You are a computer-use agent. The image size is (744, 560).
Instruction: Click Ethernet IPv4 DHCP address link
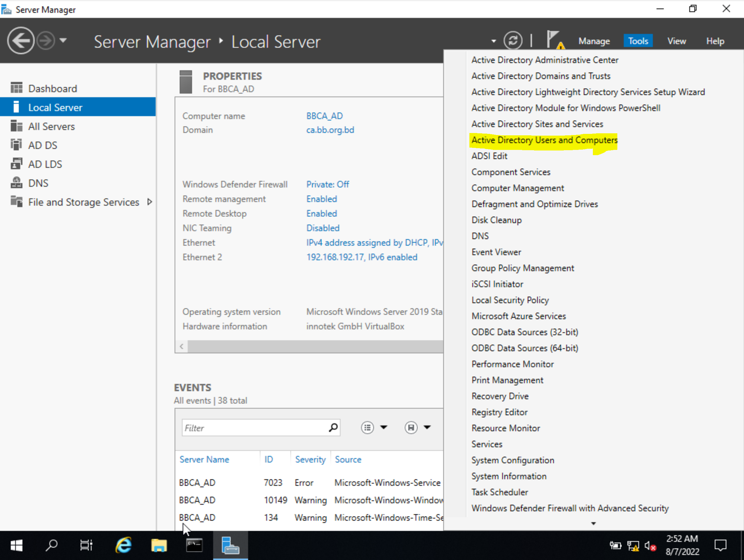[374, 243]
